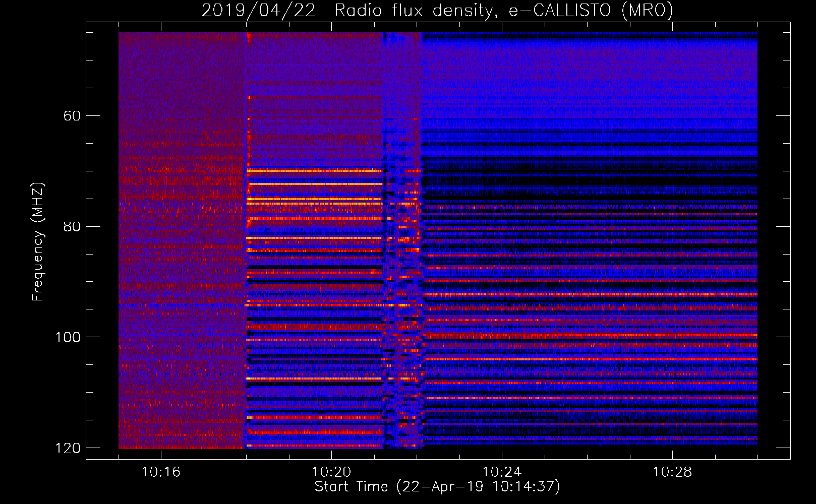816x504 pixels.
Task: Click the 10:16 time tick label
Action: 161,472
